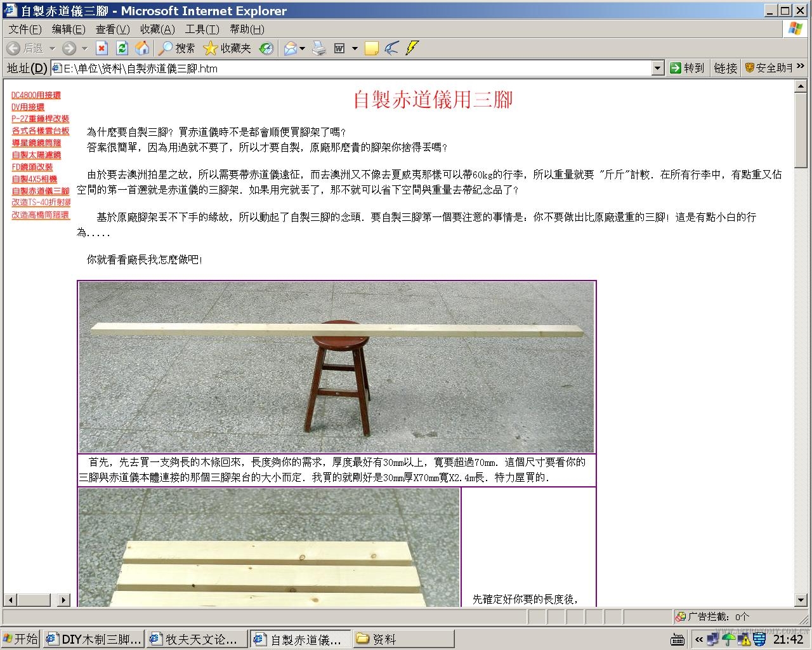
Task: Open the 自製4X5相機 sidebar link
Action: 34,179
